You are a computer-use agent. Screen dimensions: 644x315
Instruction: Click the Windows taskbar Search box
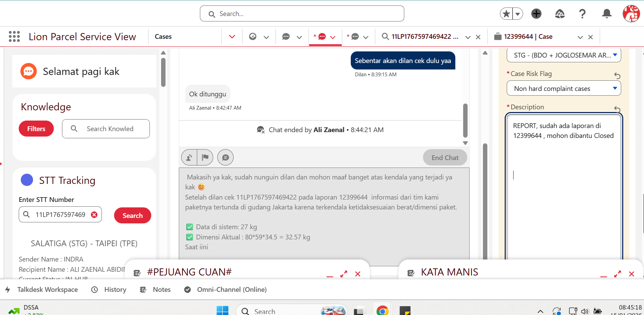pos(291,311)
